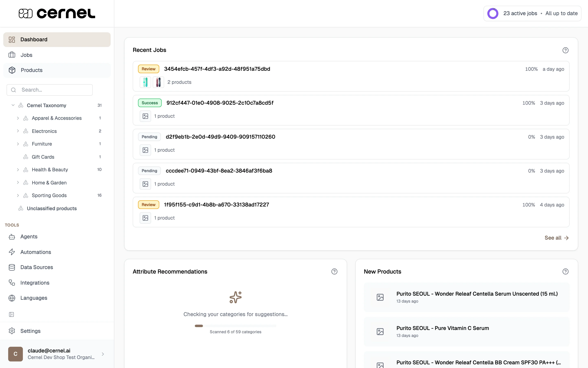588x368 pixels.
Task: Open Settings
Action: (x=57, y=331)
